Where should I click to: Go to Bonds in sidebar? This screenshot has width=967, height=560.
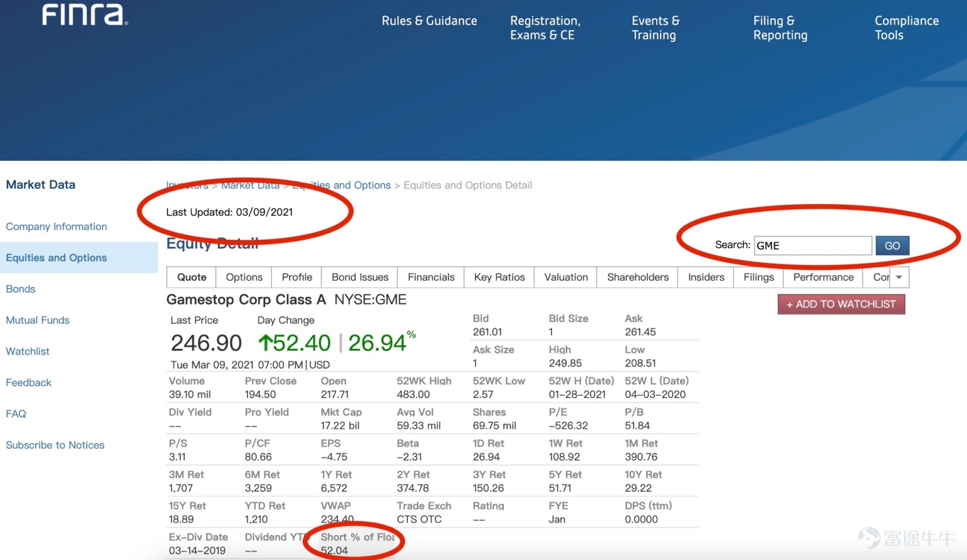pyautogui.click(x=21, y=289)
